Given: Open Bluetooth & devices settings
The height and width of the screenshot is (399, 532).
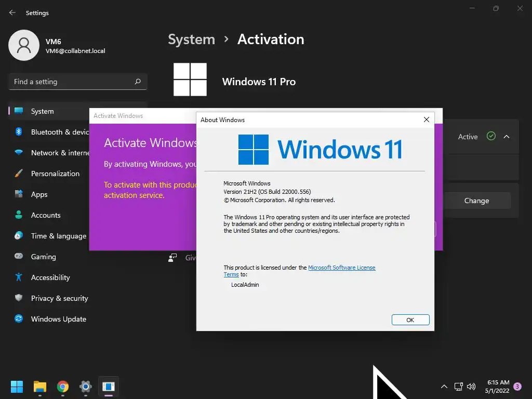Looking at the screenshot, I should click(x=49, y=132).
